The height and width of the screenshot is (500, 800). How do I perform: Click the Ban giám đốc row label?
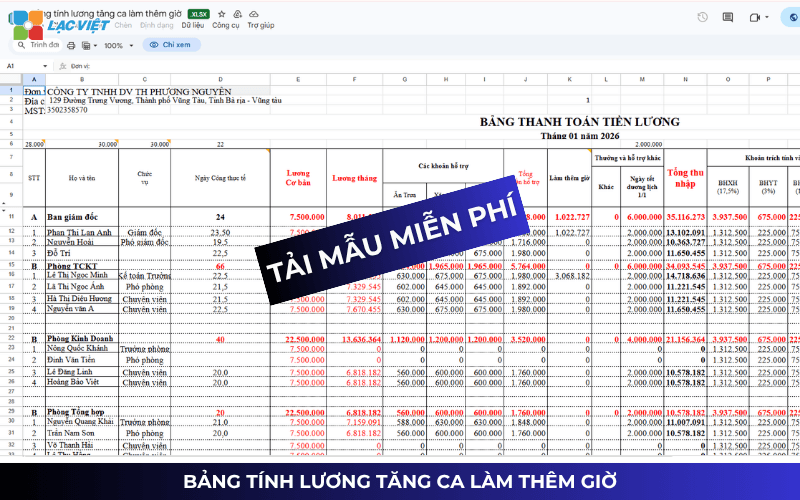pyautogui.click(x=82, y=217)
